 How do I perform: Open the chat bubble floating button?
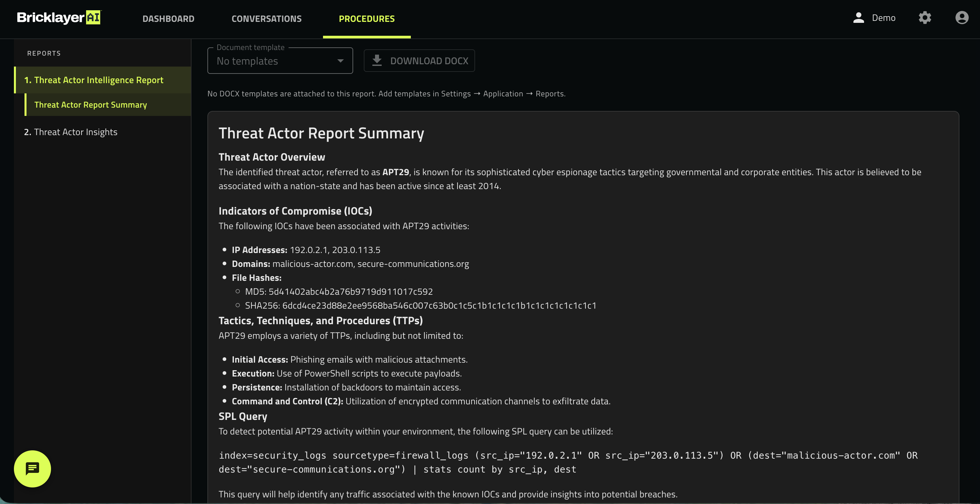point(32,469)
